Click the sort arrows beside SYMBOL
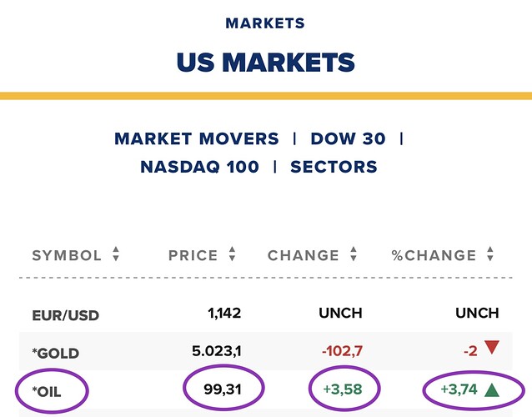Viewport: 532px width, 417px height. click(116, 255)
